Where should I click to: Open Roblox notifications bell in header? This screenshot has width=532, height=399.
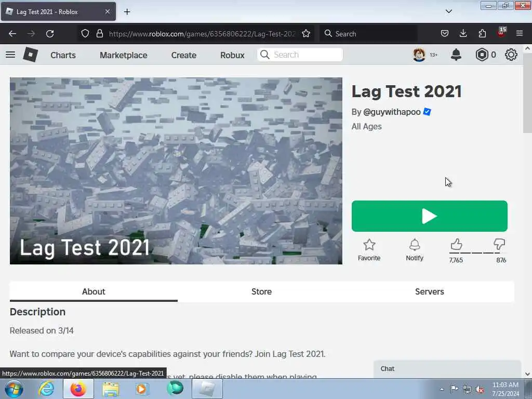pos(456,55)
